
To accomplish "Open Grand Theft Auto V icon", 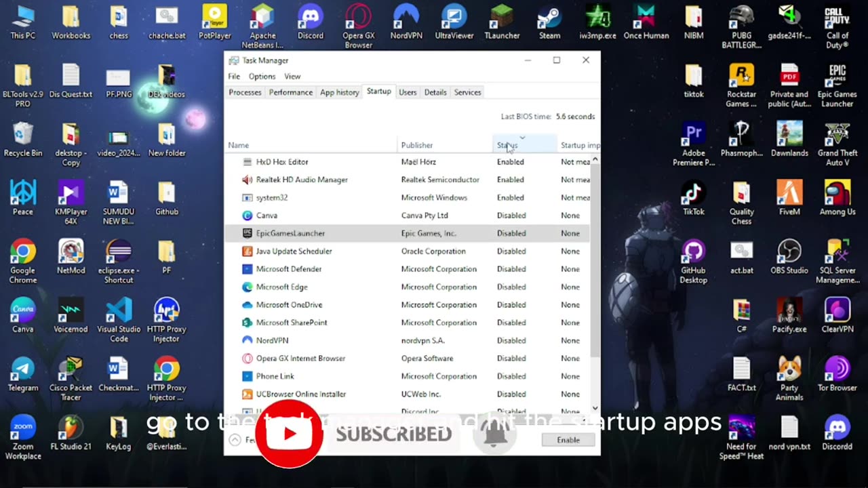I will pyautogui.click(x=837, y=144).
